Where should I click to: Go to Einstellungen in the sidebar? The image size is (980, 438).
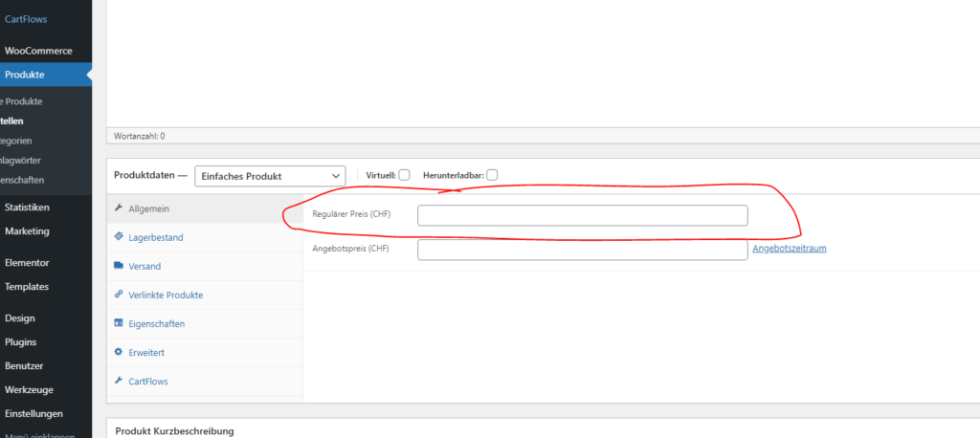coord(33,413)
